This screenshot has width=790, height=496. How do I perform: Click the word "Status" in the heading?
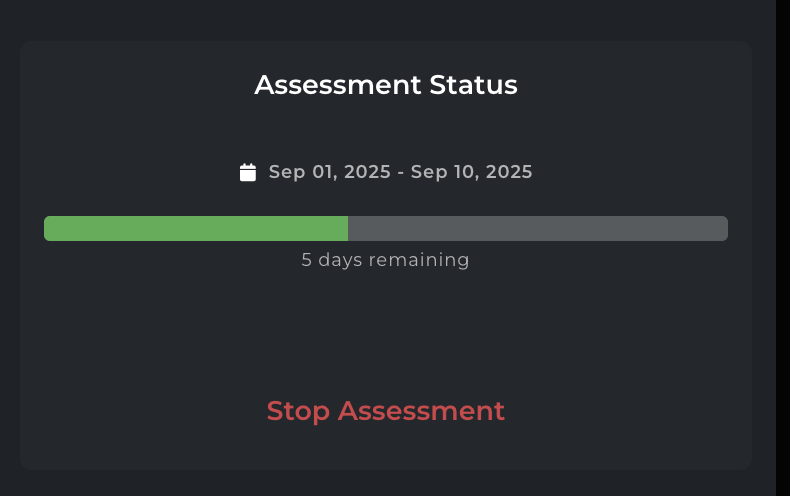tap(473, 85)
